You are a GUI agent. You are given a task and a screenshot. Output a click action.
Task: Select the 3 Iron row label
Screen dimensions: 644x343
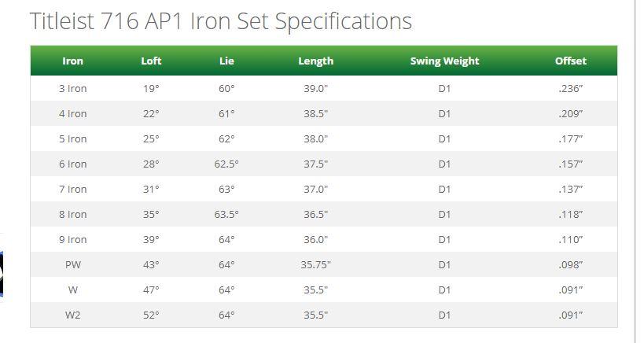[72, 89]
